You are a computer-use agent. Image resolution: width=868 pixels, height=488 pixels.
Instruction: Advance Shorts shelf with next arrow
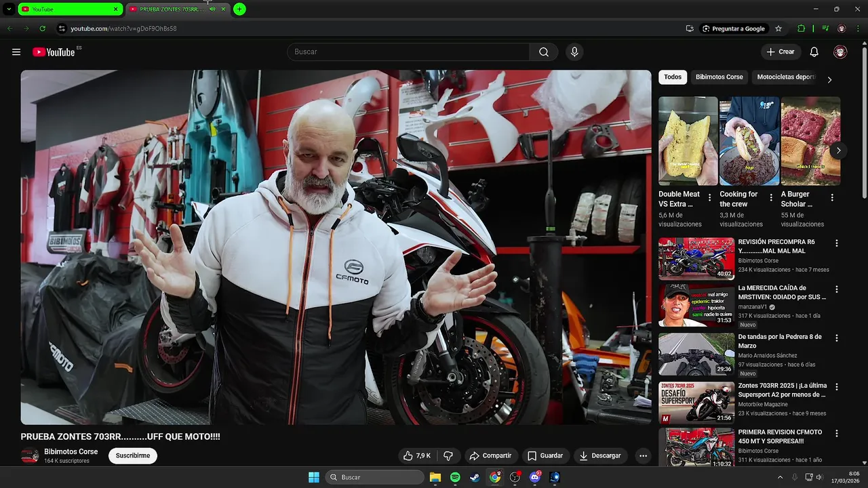[x=839, y=150]
